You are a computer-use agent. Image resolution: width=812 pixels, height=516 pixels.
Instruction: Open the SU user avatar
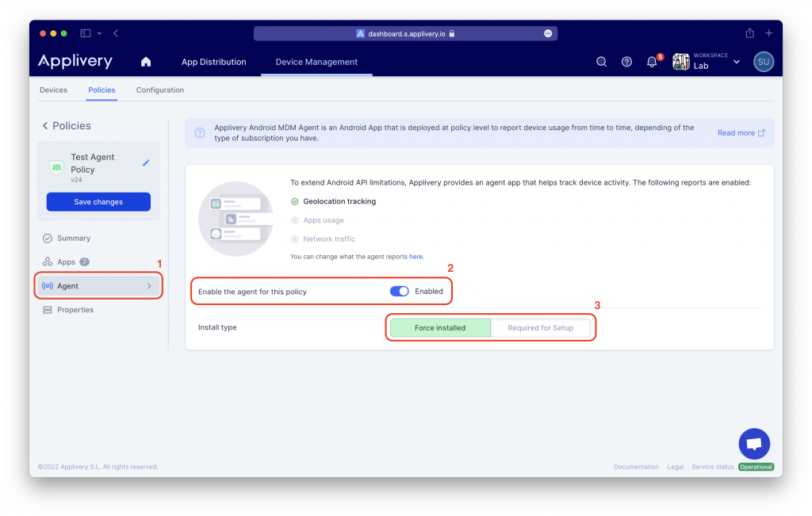coord(764,62)
